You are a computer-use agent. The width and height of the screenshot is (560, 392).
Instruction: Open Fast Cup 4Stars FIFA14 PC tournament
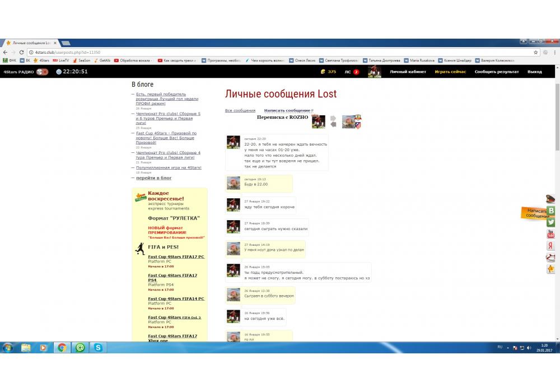[x=176, y=299]
